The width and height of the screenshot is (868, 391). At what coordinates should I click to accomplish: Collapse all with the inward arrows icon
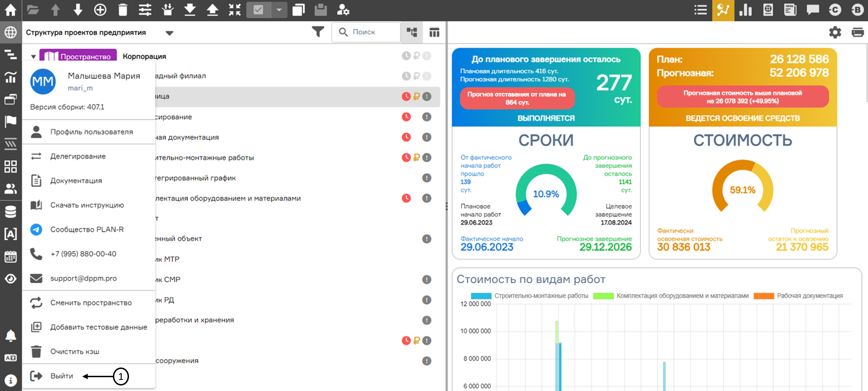coord(235,10)
